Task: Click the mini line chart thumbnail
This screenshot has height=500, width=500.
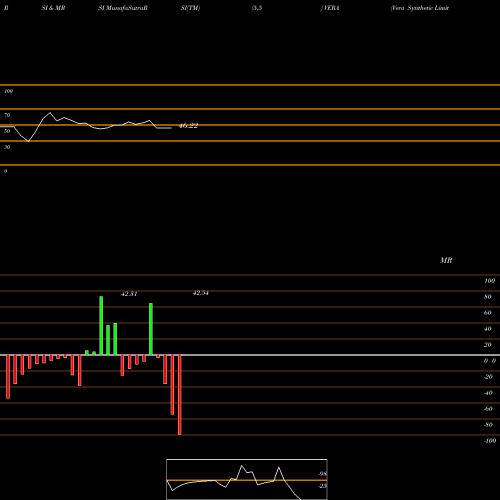Action: tap(247, 479)
